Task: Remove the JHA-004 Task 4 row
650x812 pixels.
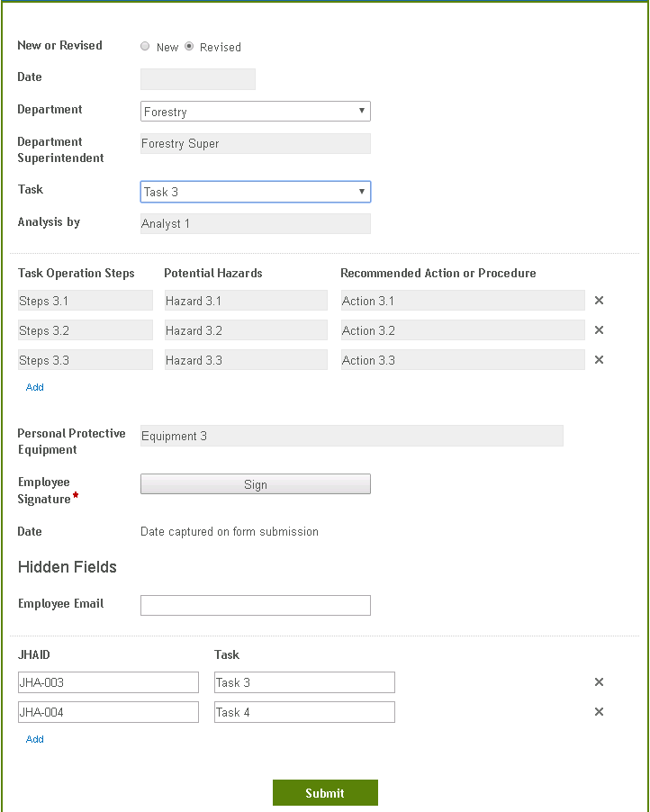Action: (599, 711)
